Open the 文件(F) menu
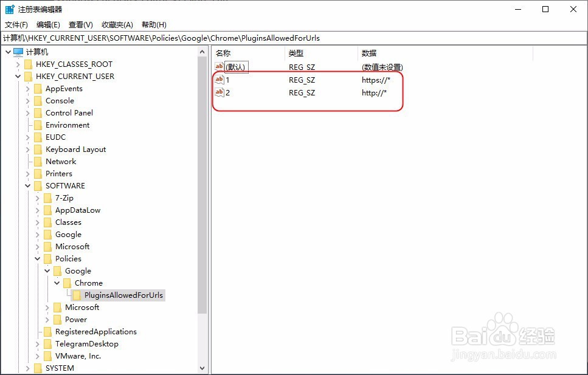This screenshot has height=375, width=588. (16, 25)
